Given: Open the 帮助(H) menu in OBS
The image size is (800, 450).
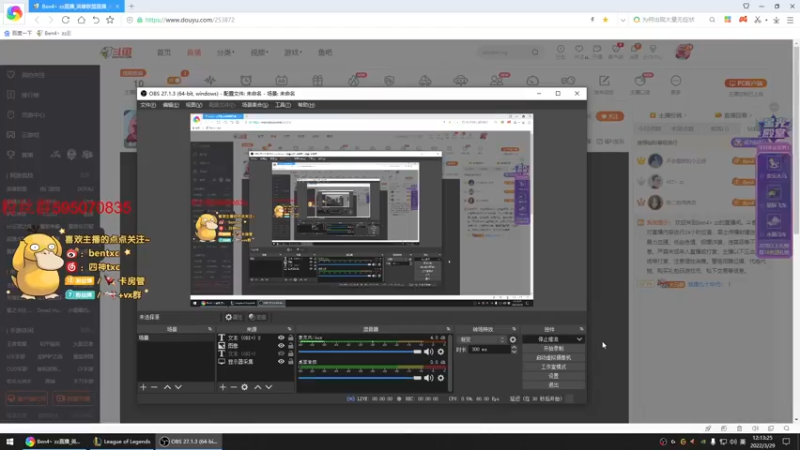Looking at the screenshot, I should [306, 105].
